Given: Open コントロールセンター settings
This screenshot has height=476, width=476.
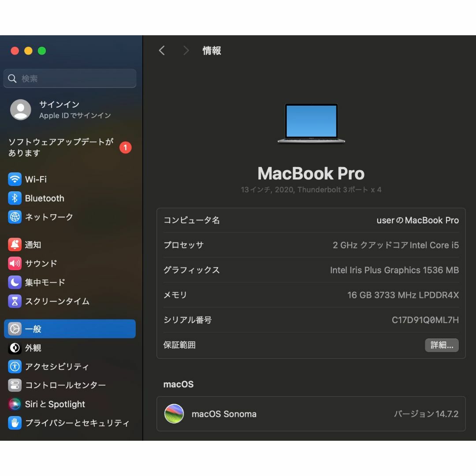Looking at the screenshot, I should [x=70, y=385].
